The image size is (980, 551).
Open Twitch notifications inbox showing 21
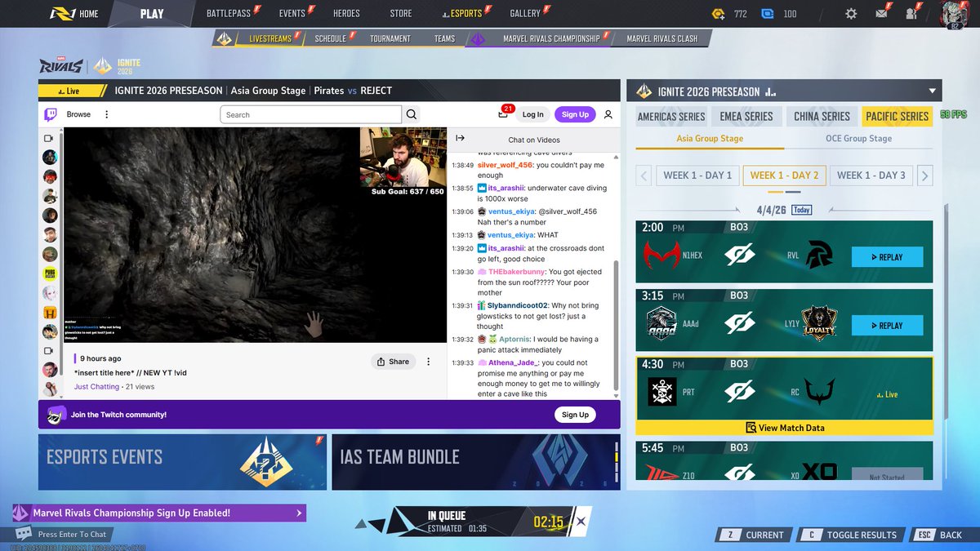(x=505, y=113)
